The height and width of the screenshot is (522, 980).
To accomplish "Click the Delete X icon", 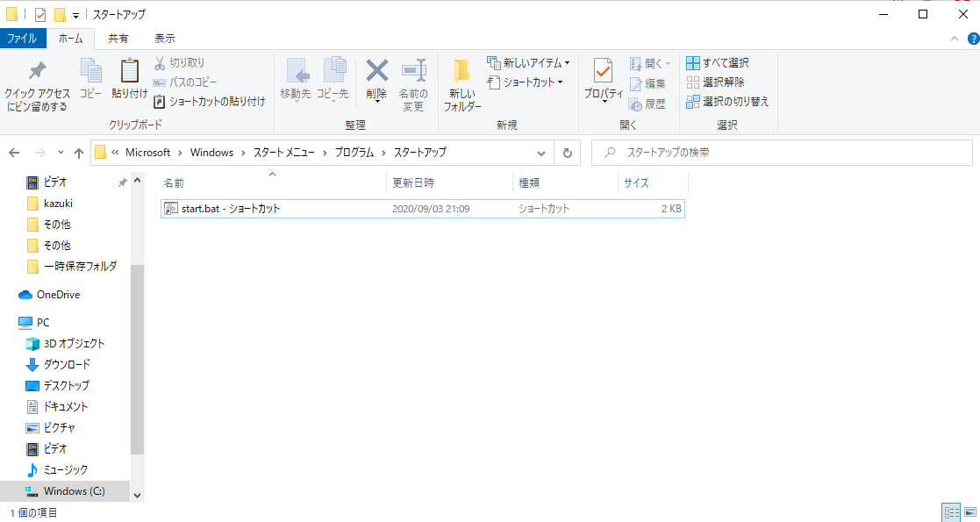I will [x=376, y=70].
